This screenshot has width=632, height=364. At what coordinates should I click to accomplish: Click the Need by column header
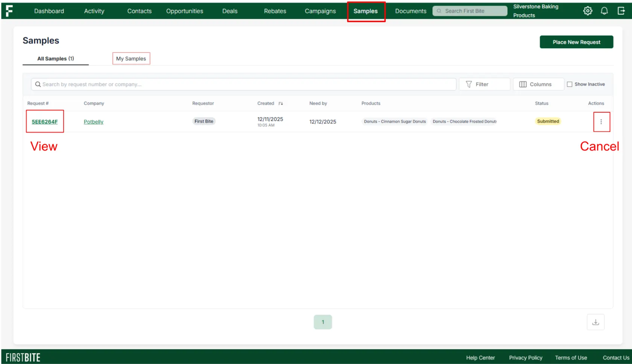[x=318, y=103]
